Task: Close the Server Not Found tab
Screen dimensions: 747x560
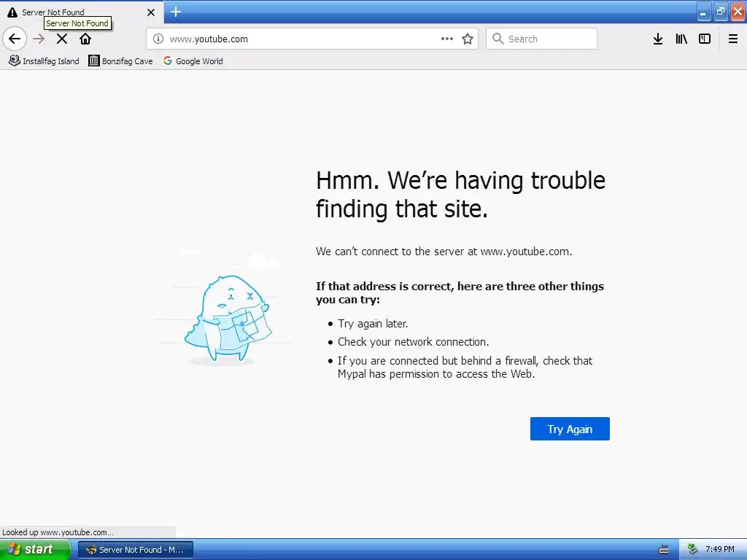Action: pyautogui.click(x=151, y=12)
